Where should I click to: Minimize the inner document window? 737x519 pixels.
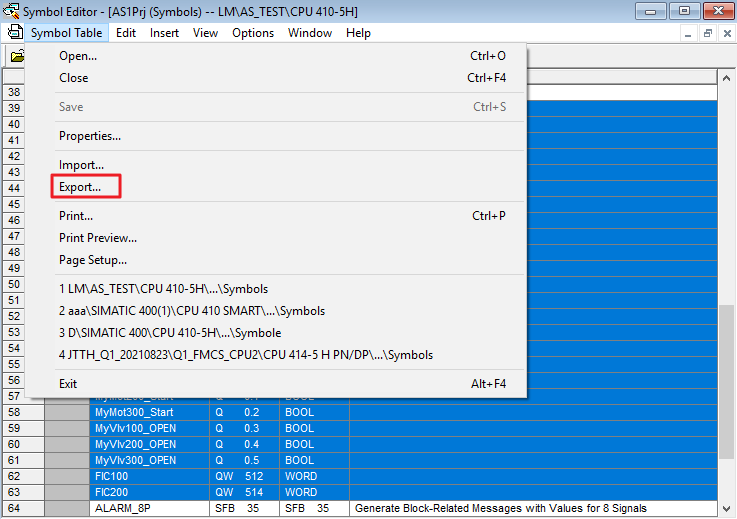[x=688, y=33]
